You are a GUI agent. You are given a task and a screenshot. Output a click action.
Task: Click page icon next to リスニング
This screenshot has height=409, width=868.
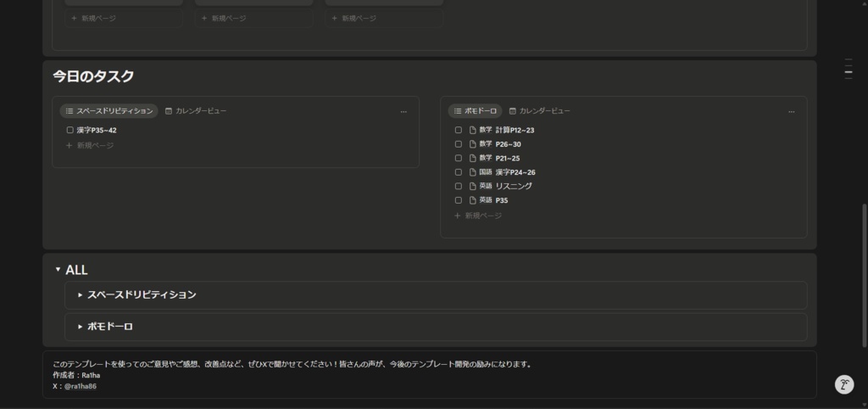473,186
